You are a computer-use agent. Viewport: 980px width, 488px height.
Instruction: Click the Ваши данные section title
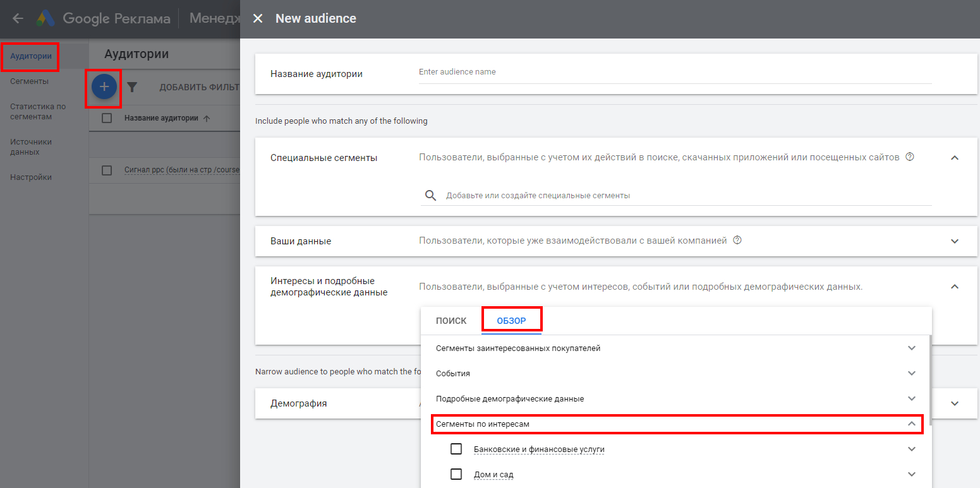(301, 241)
